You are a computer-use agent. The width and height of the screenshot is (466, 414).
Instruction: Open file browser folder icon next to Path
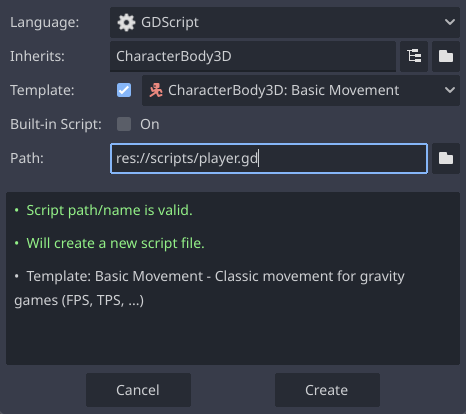click(x=446, y=158)
